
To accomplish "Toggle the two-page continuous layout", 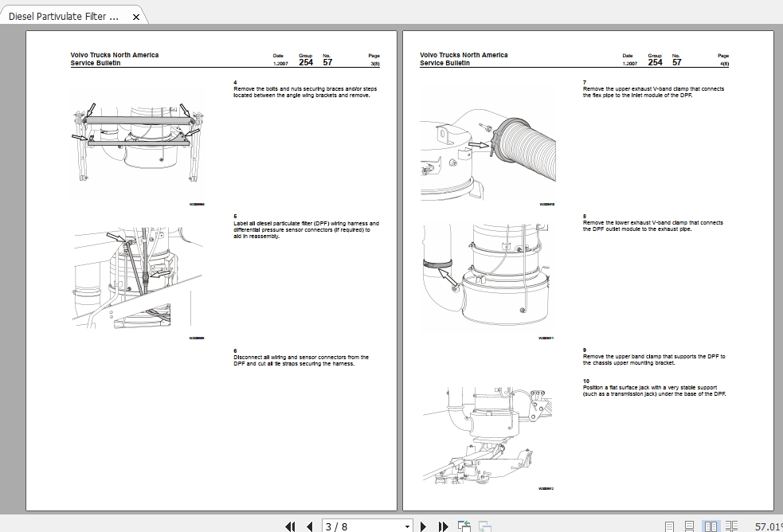I will [730, 525].
